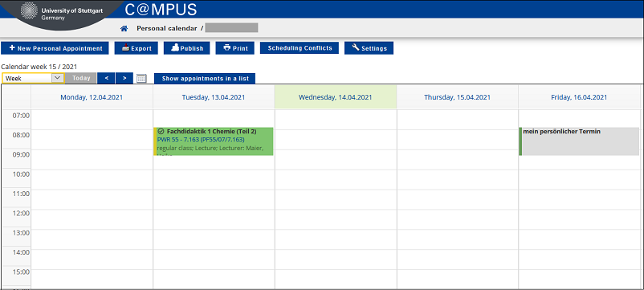
Task: Click the home icon in breadcrumb
Action: (124, 29)
